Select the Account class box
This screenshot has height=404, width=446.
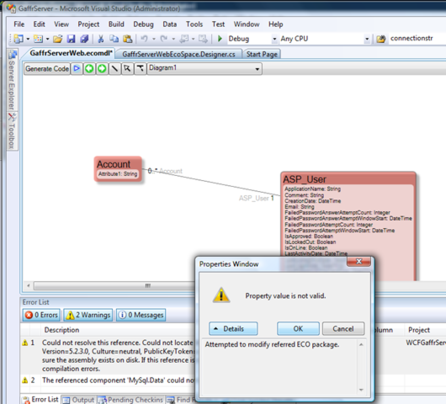pos(118,169)
